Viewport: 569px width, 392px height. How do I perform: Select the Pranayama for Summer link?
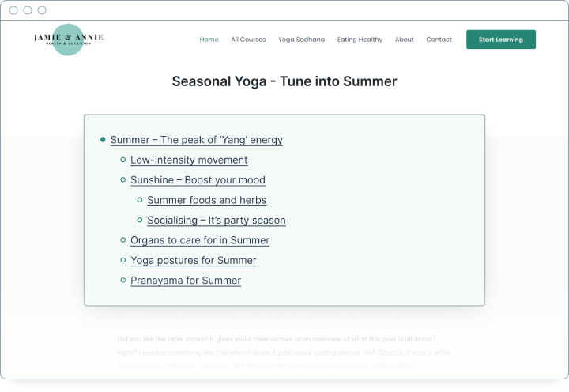pyautogui.click(x=186, y=281)
